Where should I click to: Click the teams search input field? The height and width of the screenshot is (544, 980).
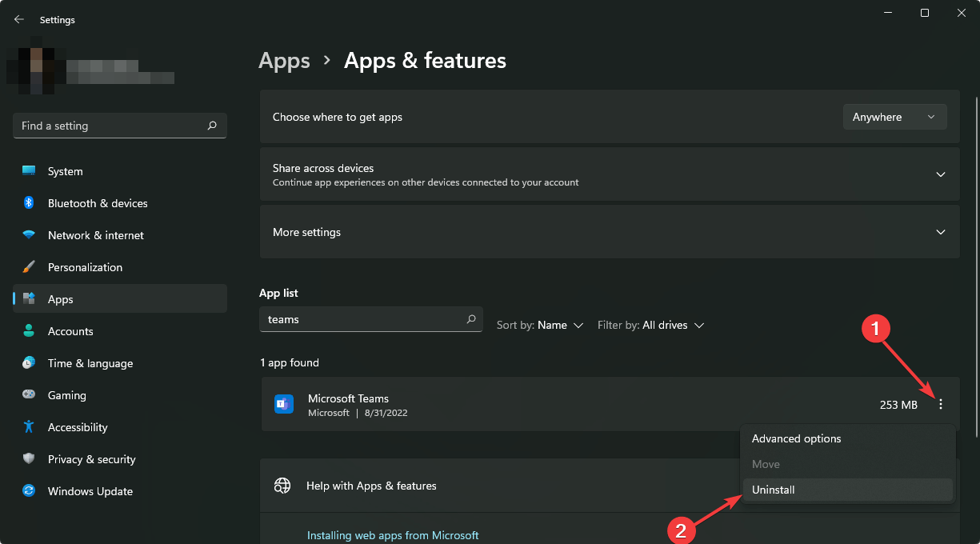click(370, 318)
